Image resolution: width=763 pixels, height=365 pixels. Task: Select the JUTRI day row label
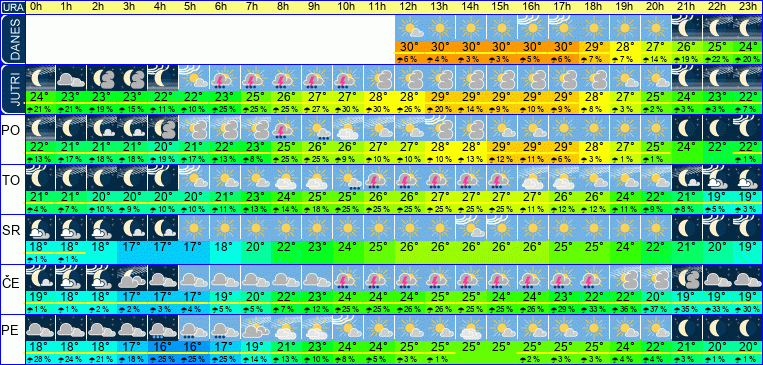(x=12, y=90)
